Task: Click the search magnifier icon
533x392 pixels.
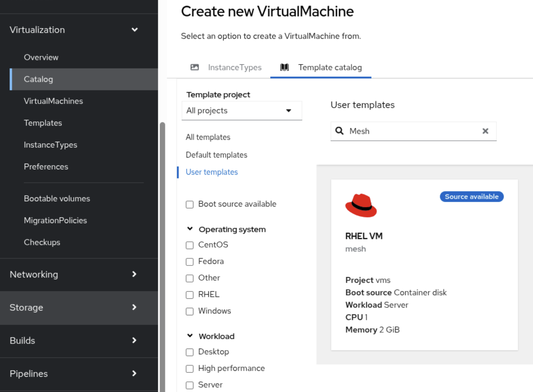Action: coord(339,131)
